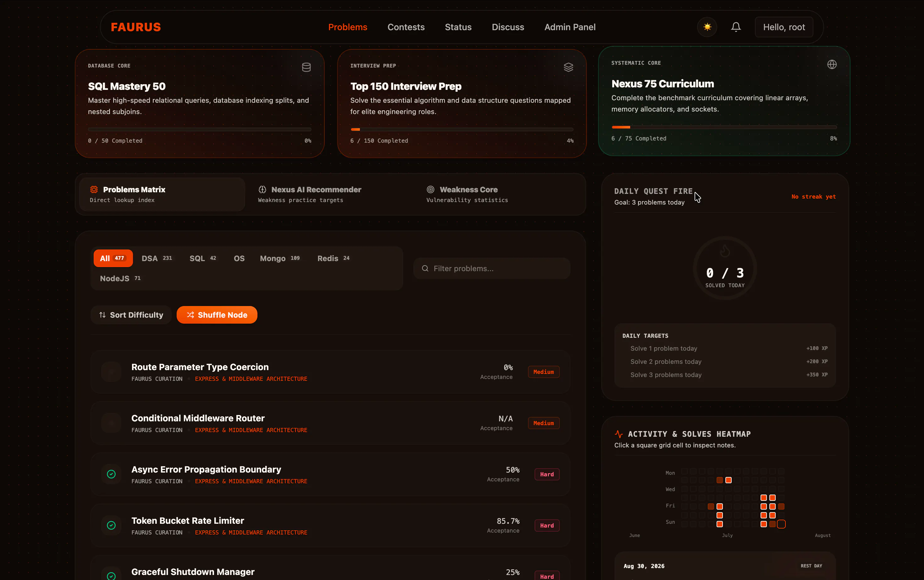The image size is (924, 580).
Task: Open the Problems nav tab
Action: pos(348,27)
